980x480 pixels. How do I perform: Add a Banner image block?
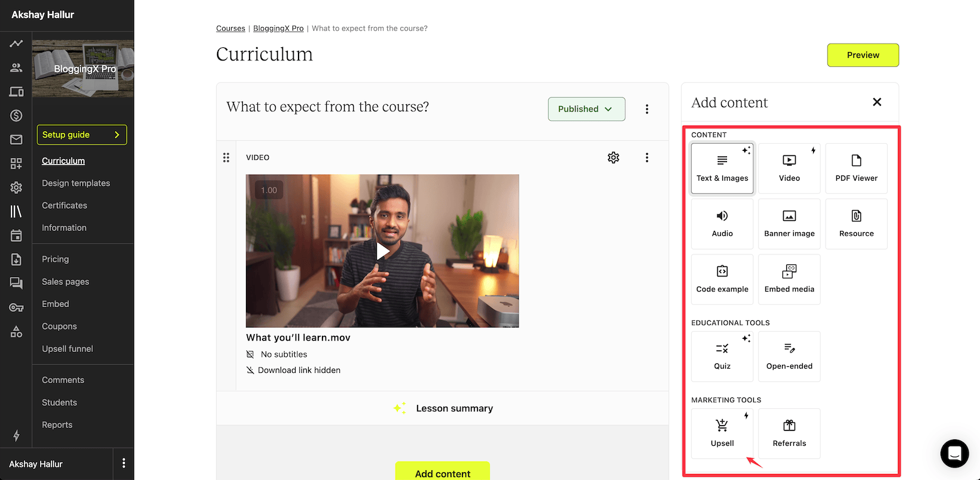(x=789, y=224)
